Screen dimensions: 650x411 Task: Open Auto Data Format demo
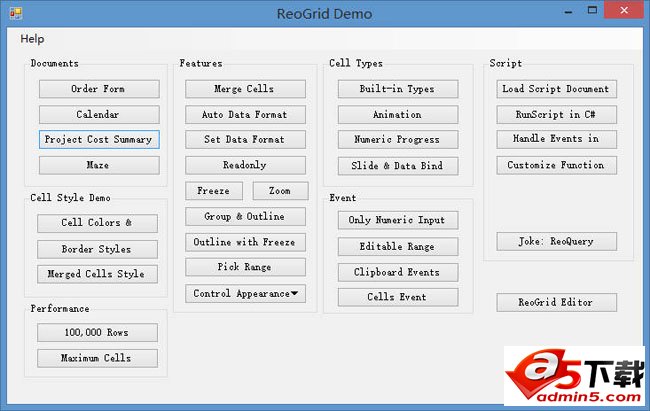(x=245, y=114)
